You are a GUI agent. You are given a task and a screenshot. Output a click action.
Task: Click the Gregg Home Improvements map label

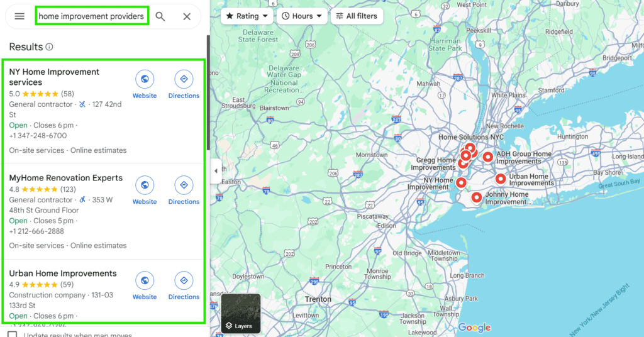click(433, 163)
